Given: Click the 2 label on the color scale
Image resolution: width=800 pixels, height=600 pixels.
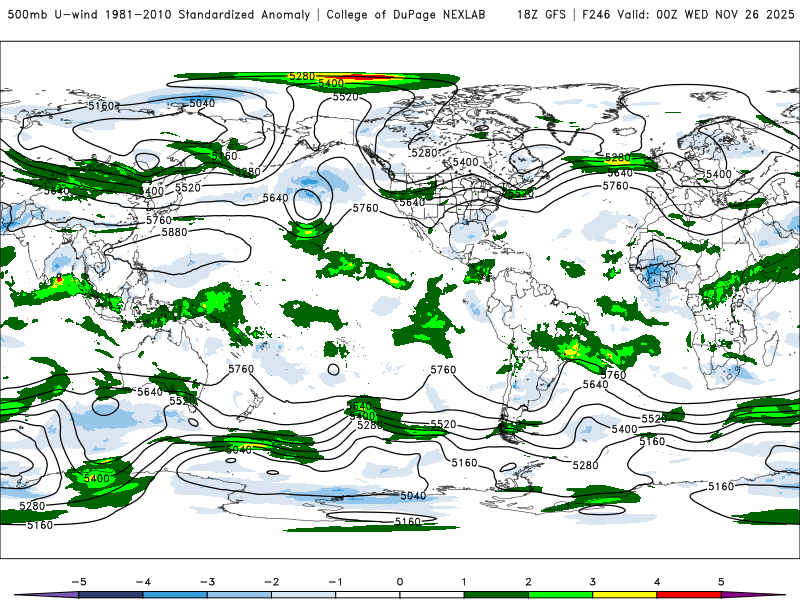Looking at the screenshot, I should 529,582.
